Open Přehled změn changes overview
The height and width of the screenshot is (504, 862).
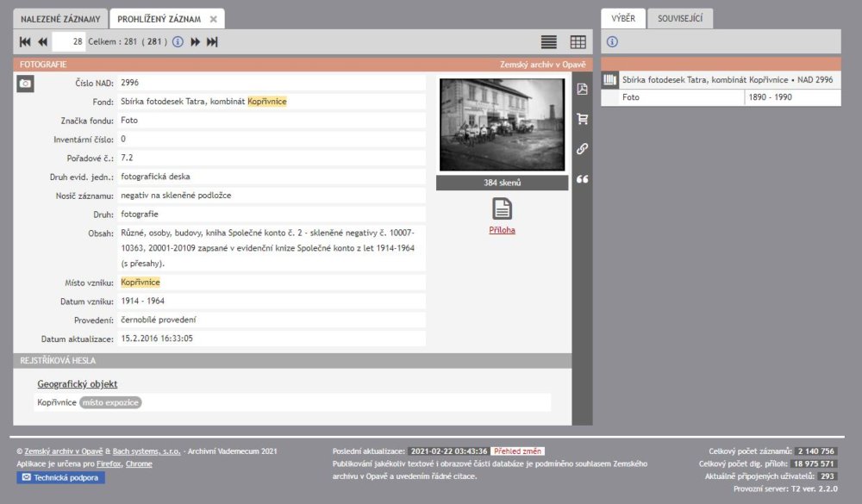click(x=517, y=451)
